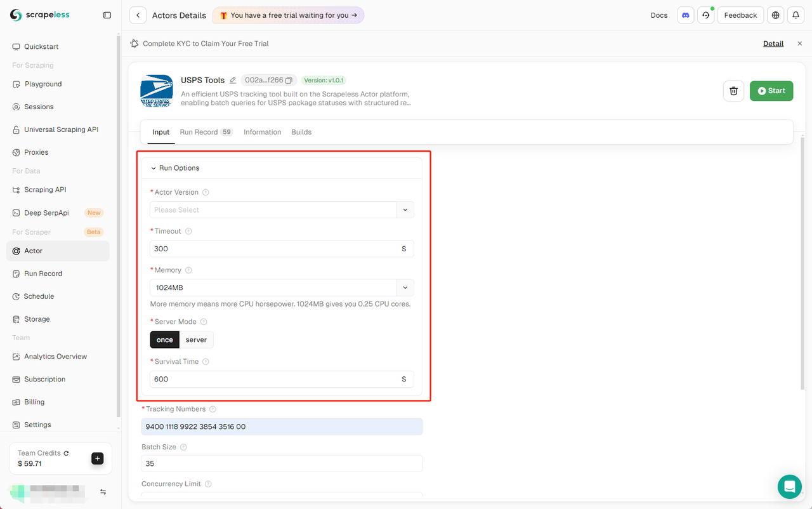Open Analytics Overview in the sidebar
Image resolution: width=812 pixels, height=509 pixels.
tap(58, 357)
